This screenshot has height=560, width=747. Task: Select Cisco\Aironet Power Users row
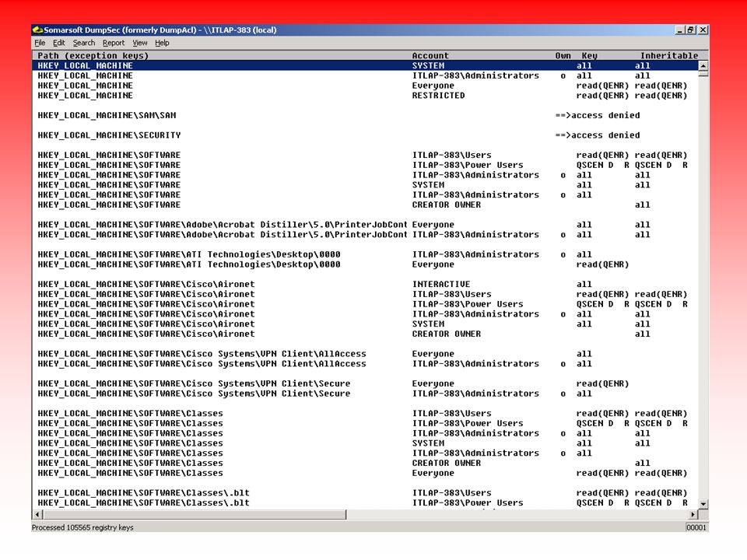[365, 304]
